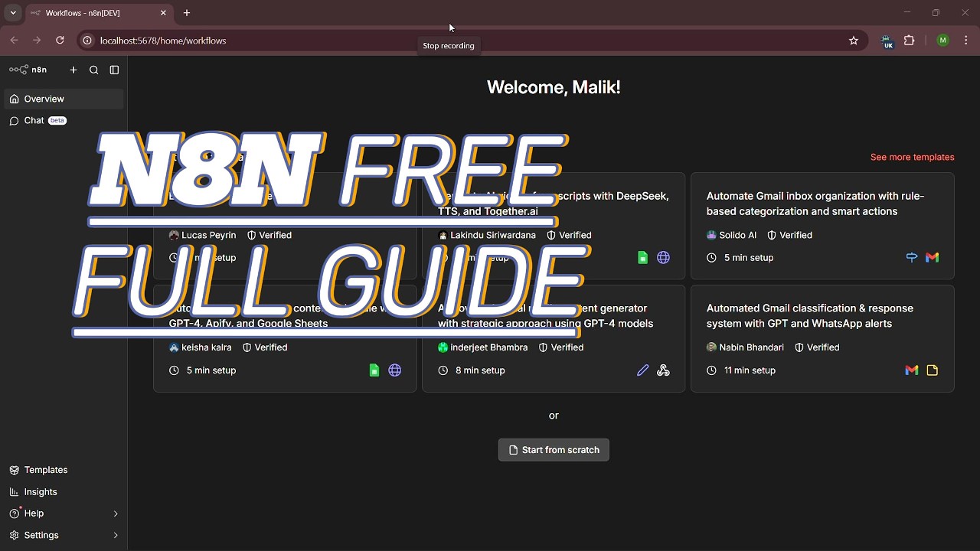Screen dimensions: 980x551
Task: Click '8 min setup' text
Action: pyautogui.click(x=480, y=370)
